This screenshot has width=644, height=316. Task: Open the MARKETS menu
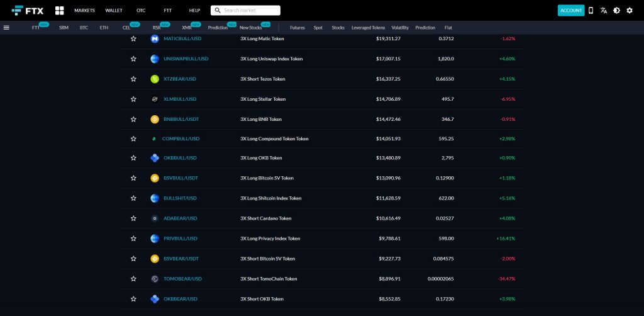point(85,11)
